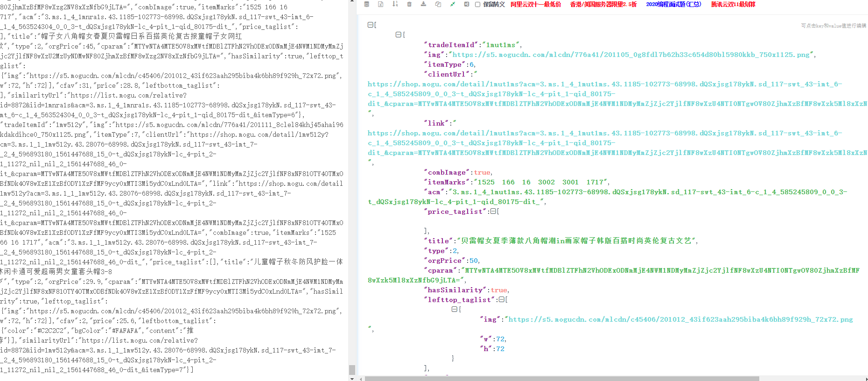Click the tradeItemId key
This screenshot has height=381, width=868.
point(450,45)
